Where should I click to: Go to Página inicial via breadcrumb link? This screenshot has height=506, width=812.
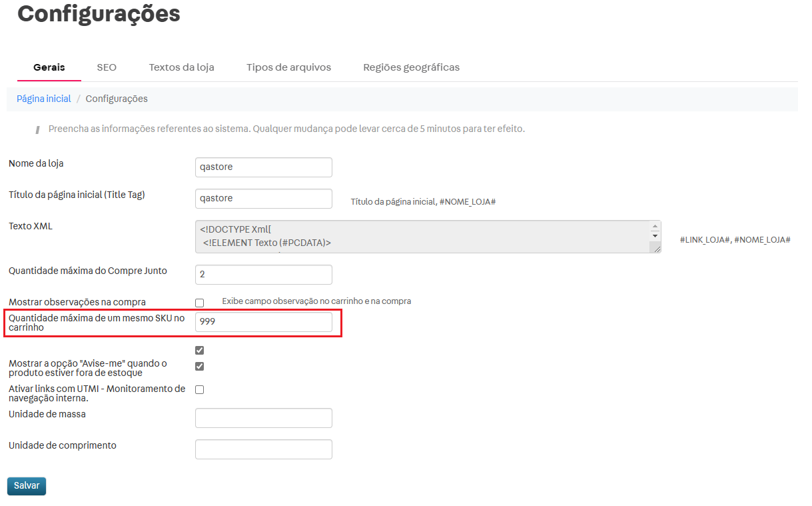43,98
